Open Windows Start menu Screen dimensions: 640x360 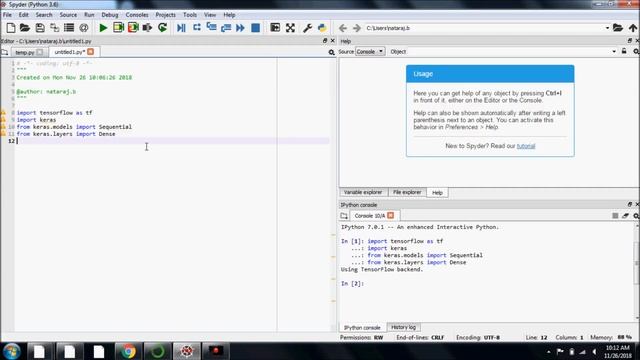point(11,351)
